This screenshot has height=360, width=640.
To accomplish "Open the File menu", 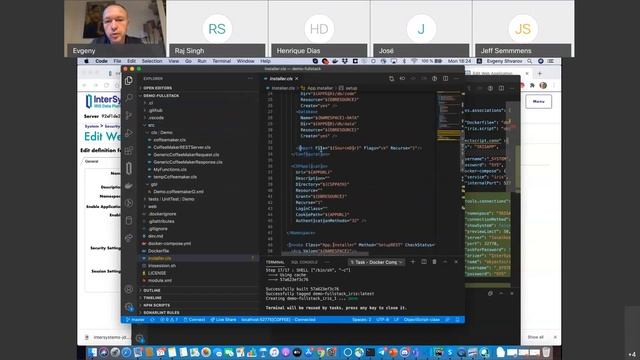I will point(117,61).
